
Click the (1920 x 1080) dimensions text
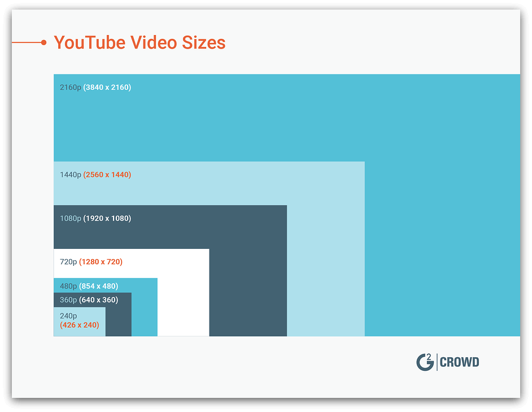point(107,218)
